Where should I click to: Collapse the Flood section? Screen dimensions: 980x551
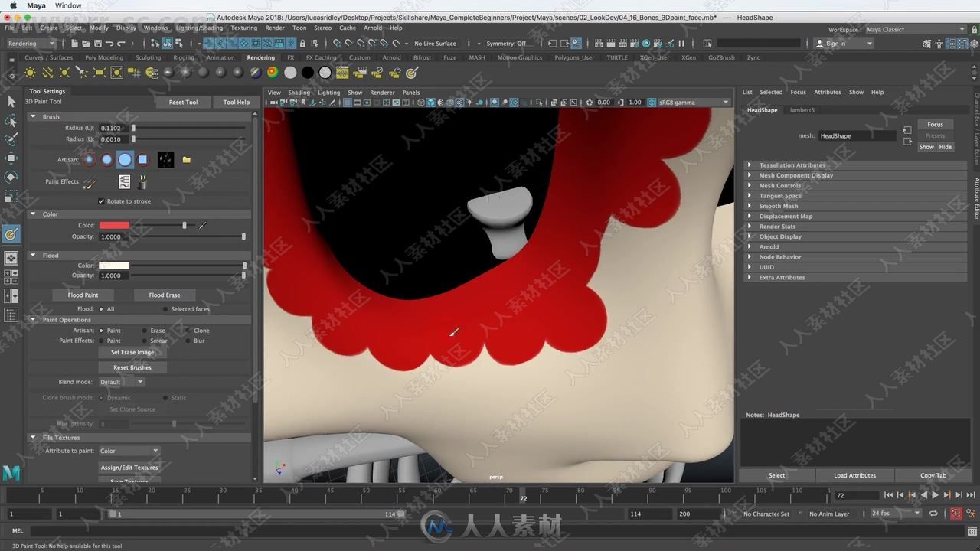tap(33, 256)
